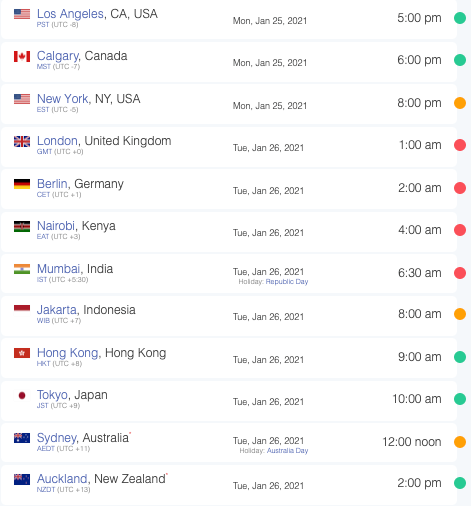Click the Japan flag icon beside Tokyo
The image size is (471, 506).
(x=22, y=395)
